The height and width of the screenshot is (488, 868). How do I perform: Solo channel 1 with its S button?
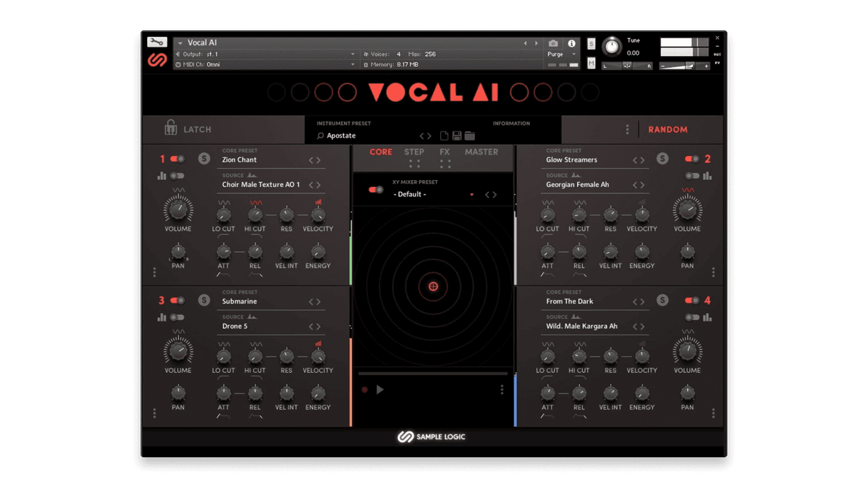pos(204,158)
